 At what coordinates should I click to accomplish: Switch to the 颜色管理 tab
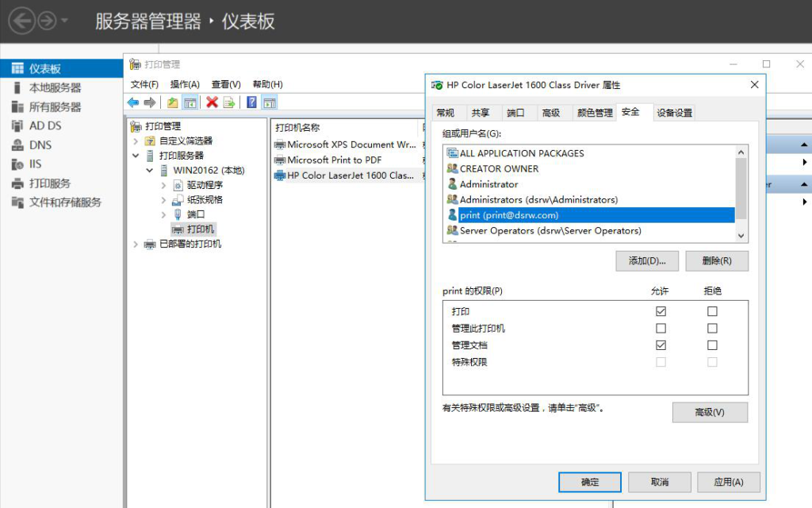(x=595, y=113)
